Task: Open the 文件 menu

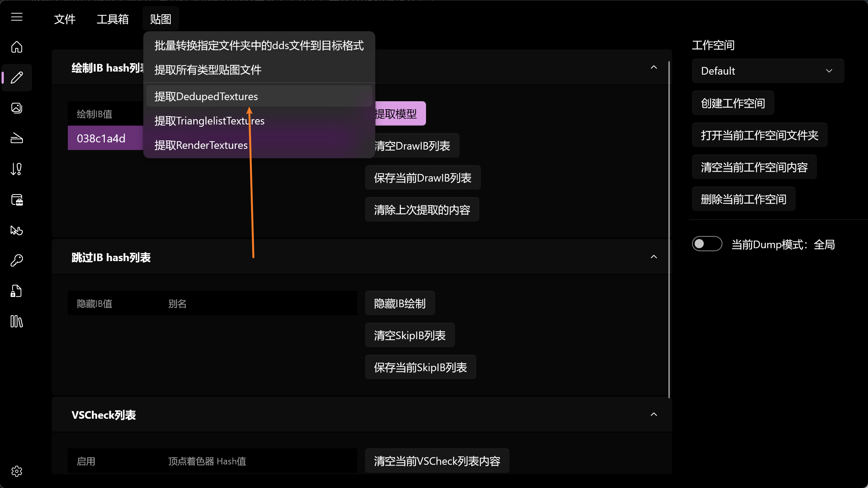Action: tap(64, 19)
